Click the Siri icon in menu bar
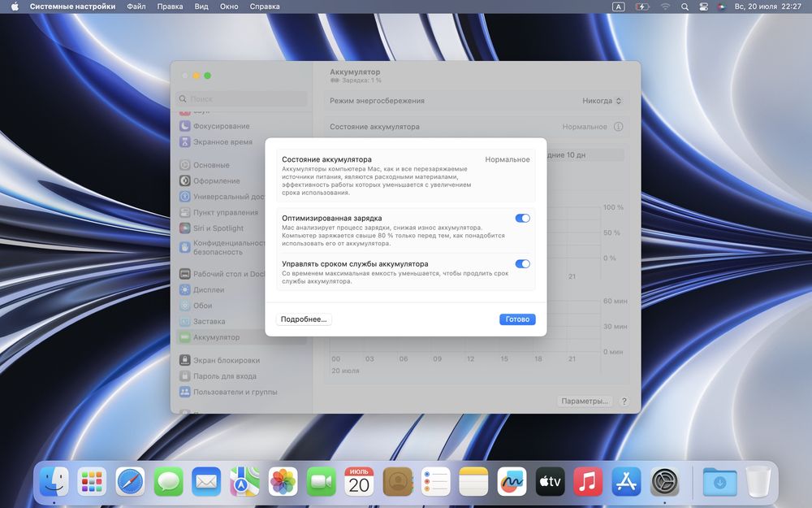 tap(721, 7)
